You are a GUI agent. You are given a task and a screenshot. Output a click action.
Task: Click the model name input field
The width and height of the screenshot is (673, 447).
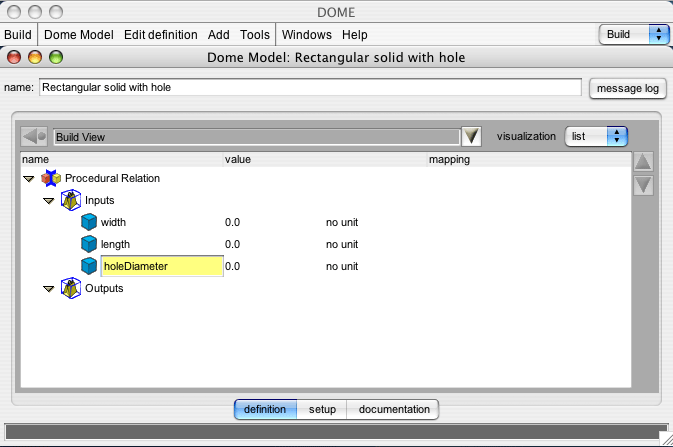click(310, 87)
